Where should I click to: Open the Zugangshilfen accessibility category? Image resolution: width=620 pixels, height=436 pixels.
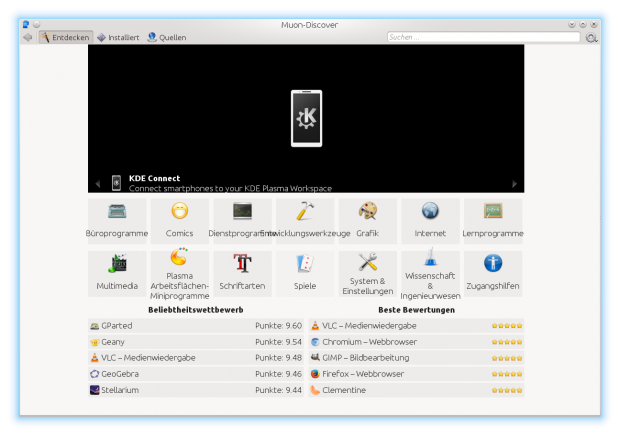[493, 274]
